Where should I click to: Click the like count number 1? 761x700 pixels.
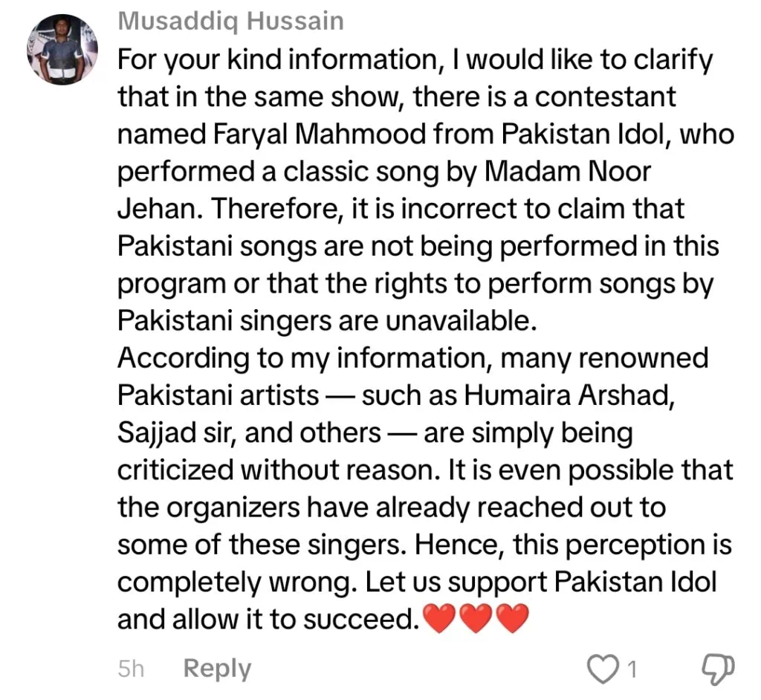(x=632, y=670)
